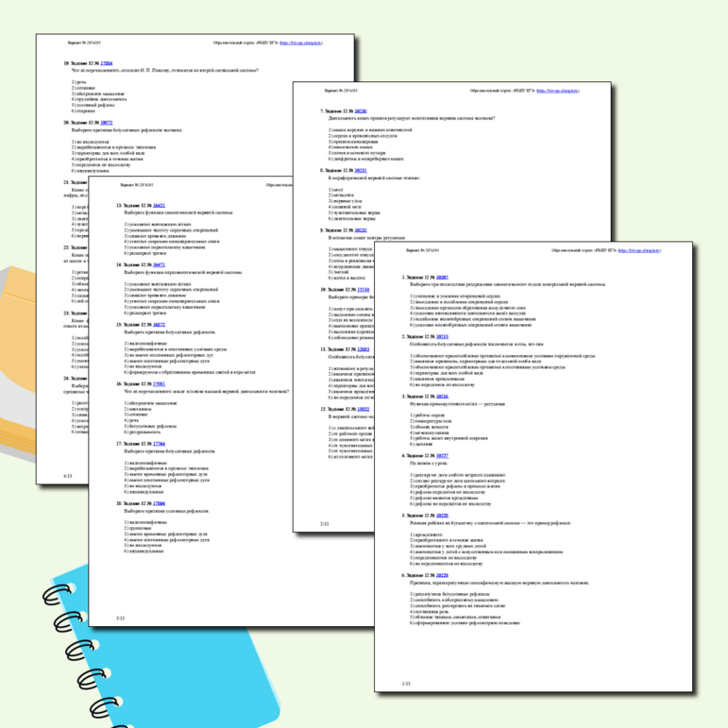Open the link for Задание 10
Image resolution: width=728 pixels, height=728 pixels.
364,289
